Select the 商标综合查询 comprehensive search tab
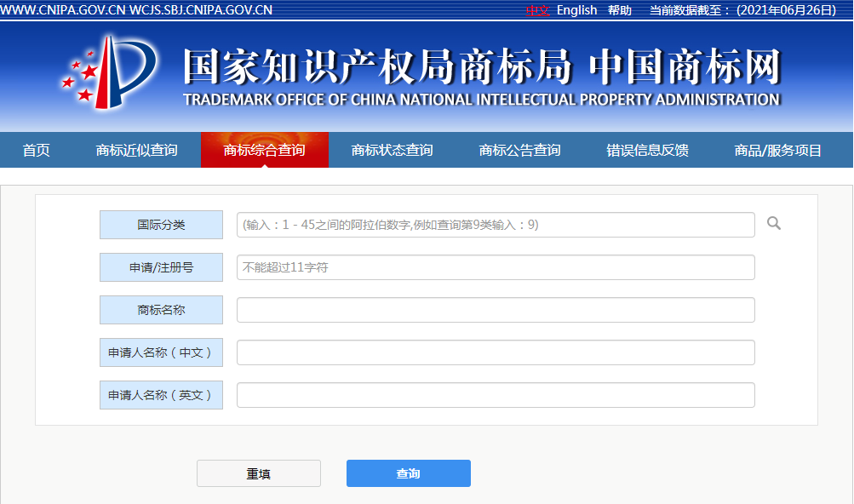Viewport: 854px width, 504px height. tap(265, 149)
